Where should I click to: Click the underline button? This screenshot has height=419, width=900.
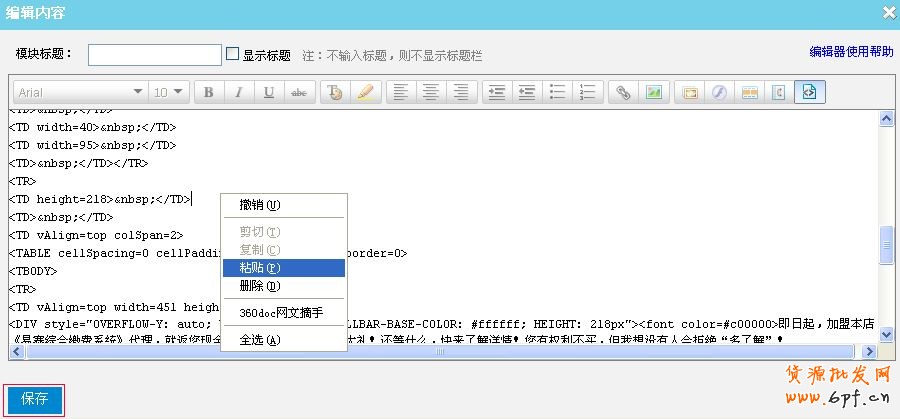point(269,92)
